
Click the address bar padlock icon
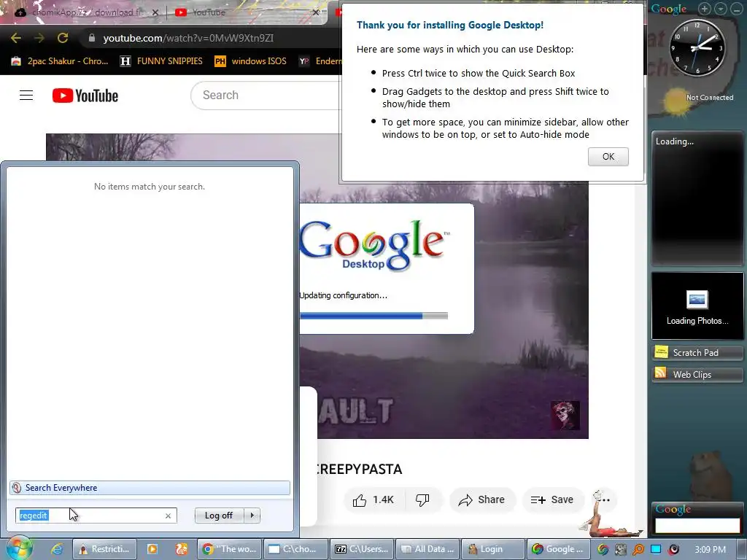91,38
